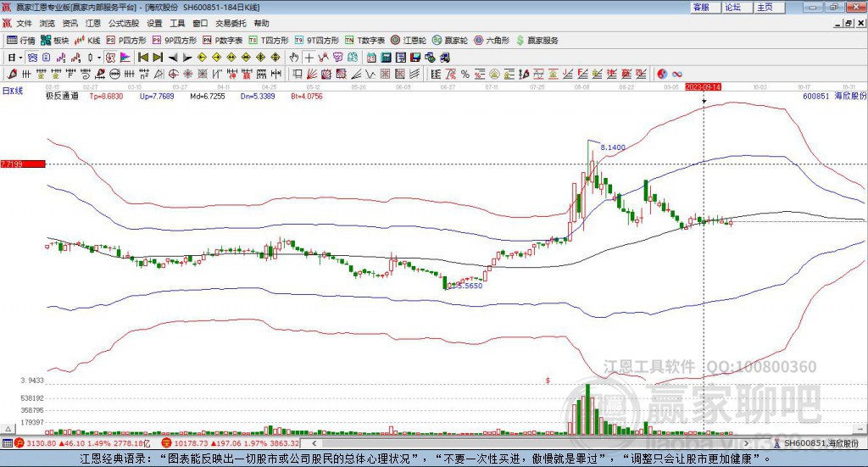The image size is (868, 467).
Task: Switch to K线 candlestick view
Action: 87,41
